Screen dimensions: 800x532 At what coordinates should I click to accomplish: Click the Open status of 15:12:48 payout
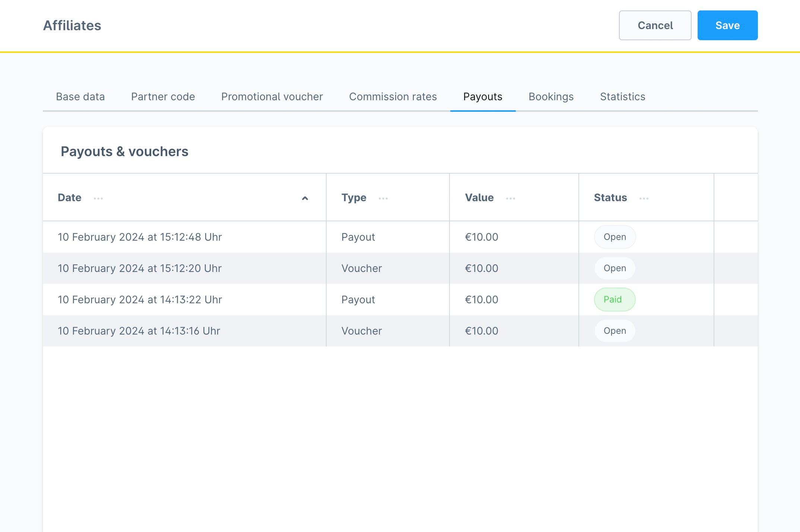click(615, 237)
